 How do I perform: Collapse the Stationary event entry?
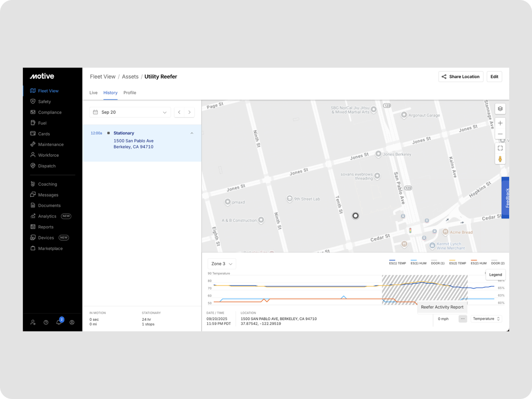192,133
